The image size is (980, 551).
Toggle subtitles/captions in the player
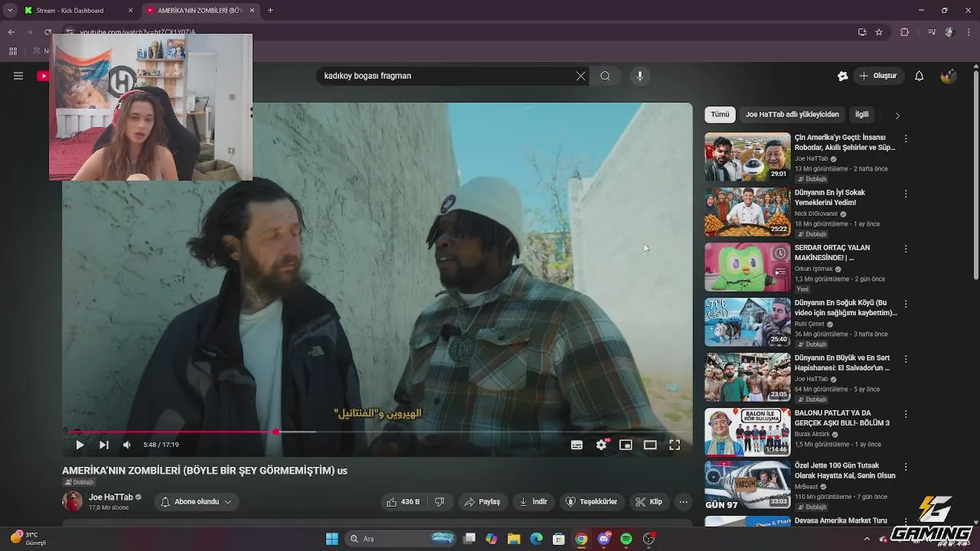[x=577, y=445]
